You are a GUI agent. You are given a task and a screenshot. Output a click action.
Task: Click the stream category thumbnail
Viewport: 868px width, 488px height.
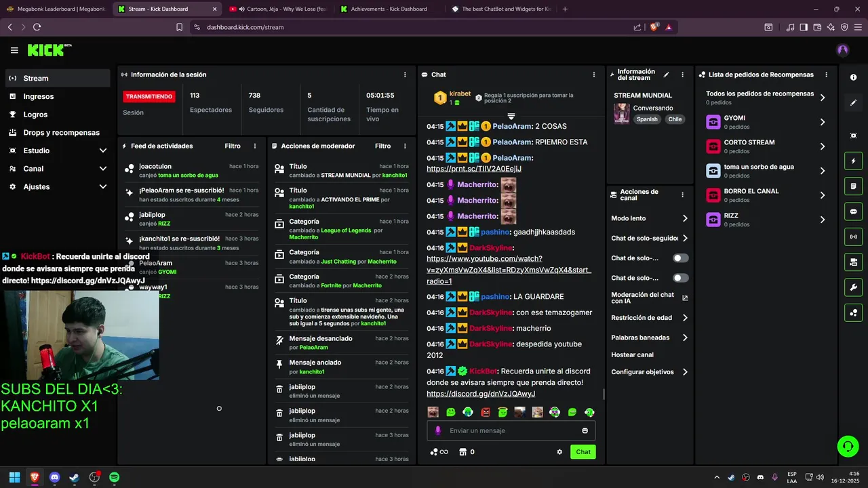[x=621, y=113]
